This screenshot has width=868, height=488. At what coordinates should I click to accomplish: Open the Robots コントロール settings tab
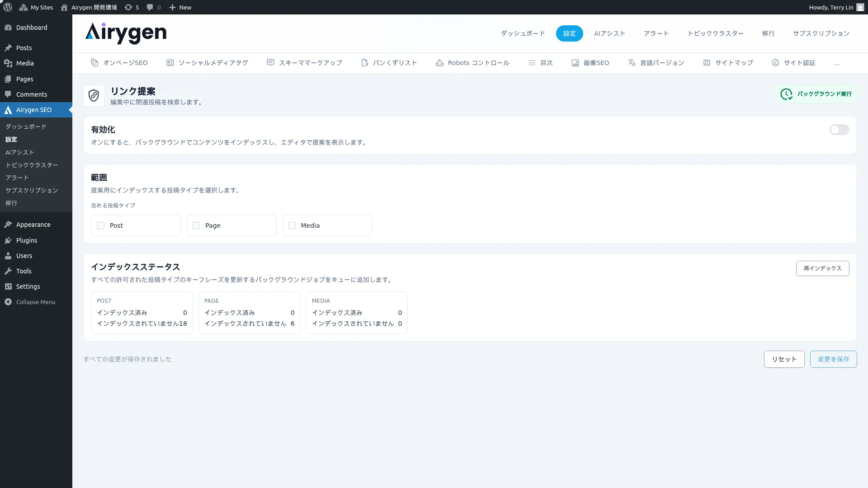[472, 63]
